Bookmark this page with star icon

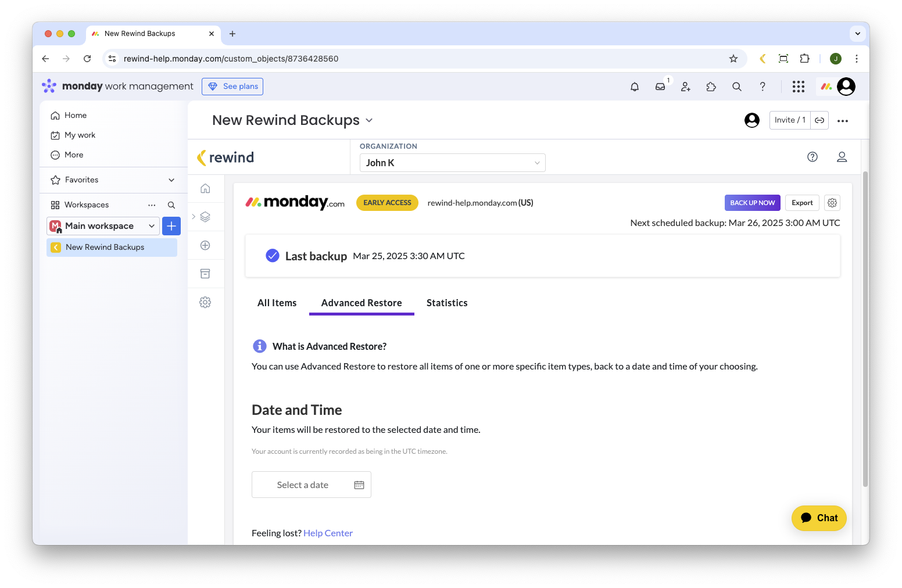733,59
